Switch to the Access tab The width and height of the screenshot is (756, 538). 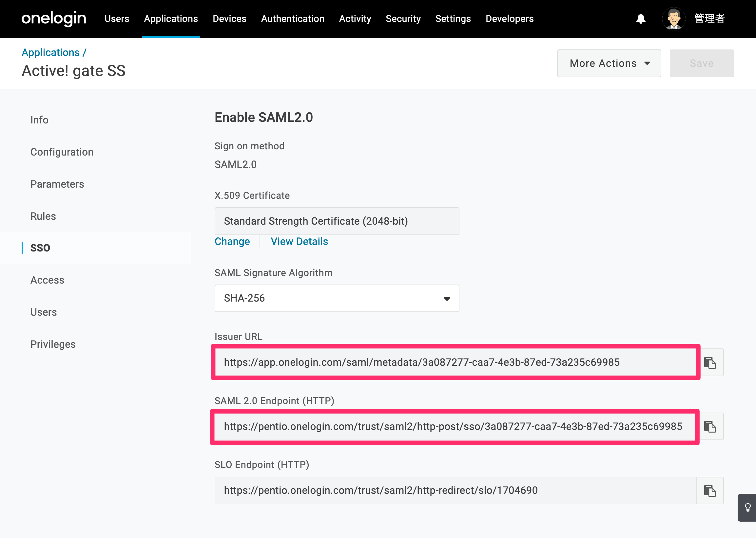[48, 280]
